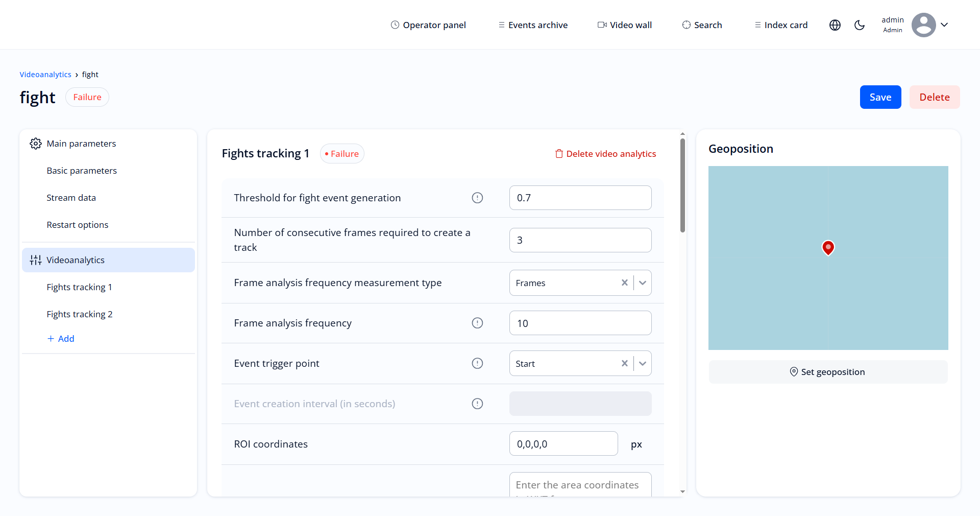Image resolution: width=980 pixels, height=516 pixels.
Task: Expand the admin profile chevron
Action: pos(945,25)
